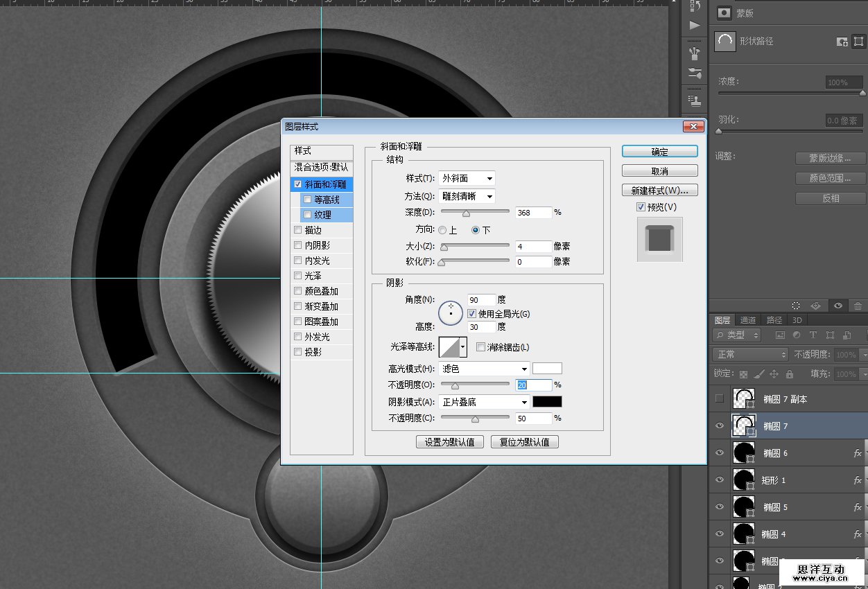Open the 方法 technique dropdown 雕刻清晰
This screenshot has height=589, width=868.
click(467, 196)
